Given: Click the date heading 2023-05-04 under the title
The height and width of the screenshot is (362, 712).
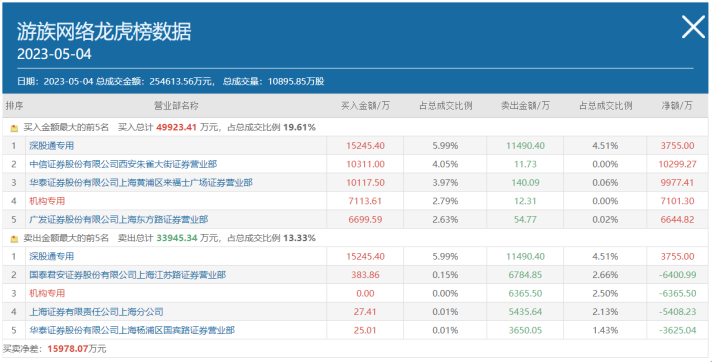Looking at the screenshot, I should [x=54, y=54].
